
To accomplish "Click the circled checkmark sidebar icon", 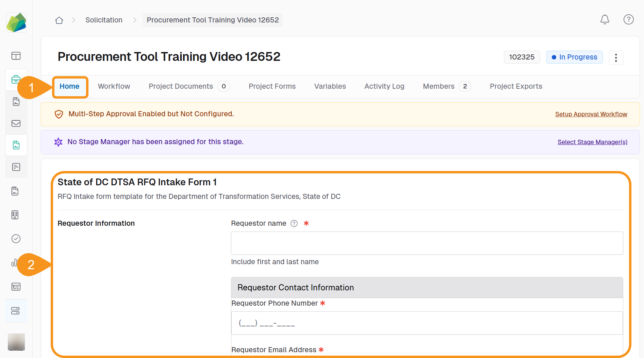I will pos(16,239).
